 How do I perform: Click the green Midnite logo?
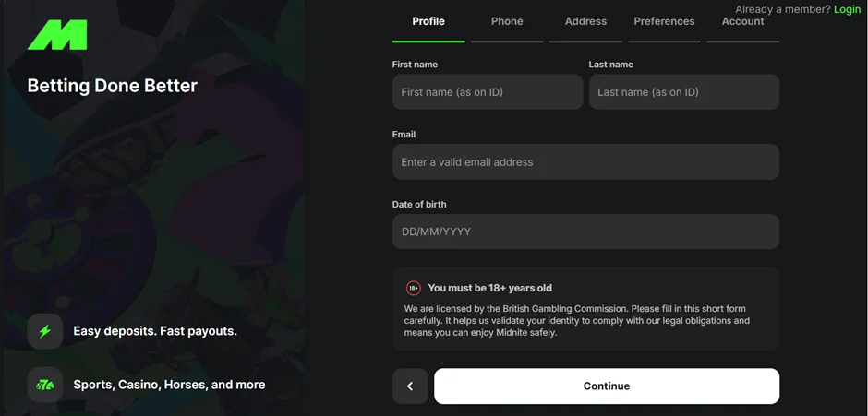click(57, 35)
